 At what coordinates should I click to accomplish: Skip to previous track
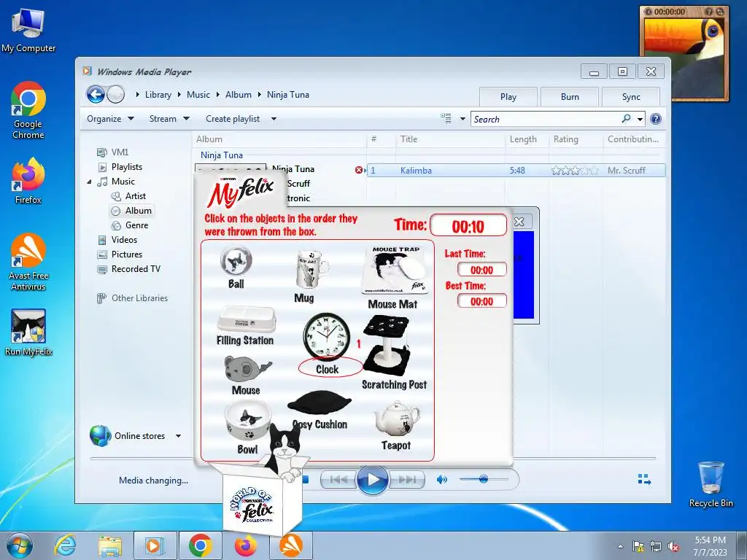(x=338, y=480)
